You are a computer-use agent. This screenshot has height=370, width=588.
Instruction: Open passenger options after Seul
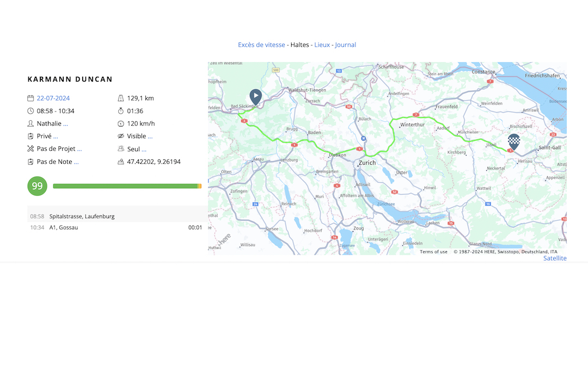coord(144,150)
